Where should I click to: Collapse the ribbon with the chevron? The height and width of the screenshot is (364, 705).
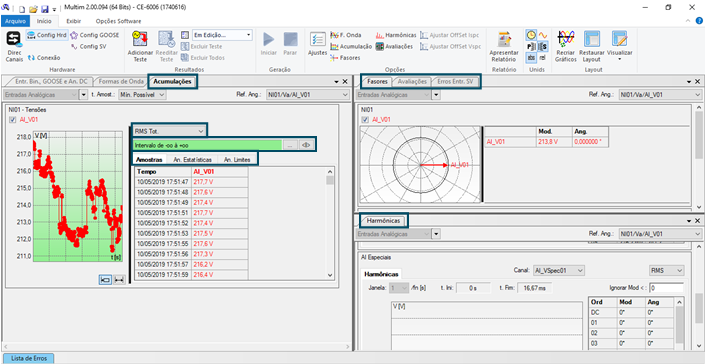688,21
